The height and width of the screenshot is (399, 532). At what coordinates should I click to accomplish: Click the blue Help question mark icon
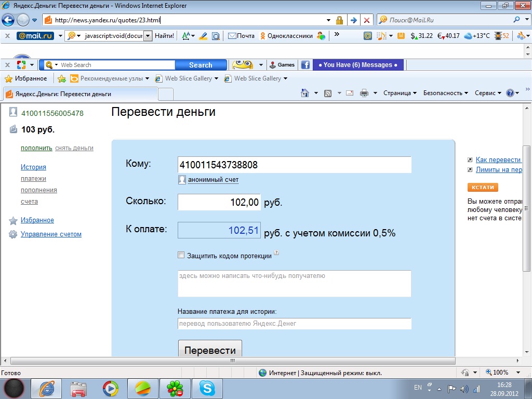point(510,93)
